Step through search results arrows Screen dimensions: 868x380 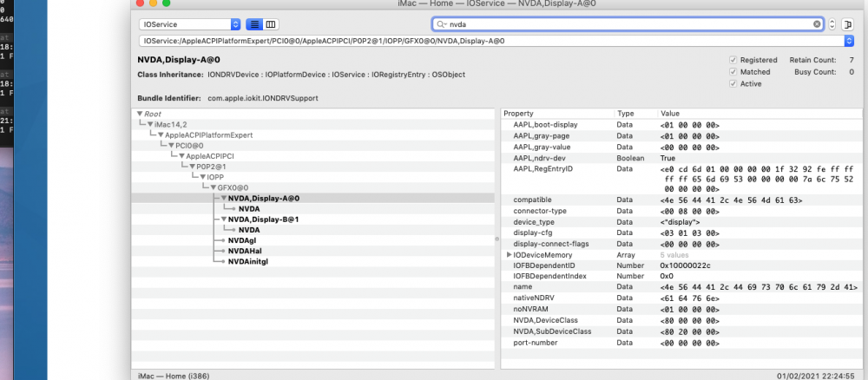tap(832, 24)
